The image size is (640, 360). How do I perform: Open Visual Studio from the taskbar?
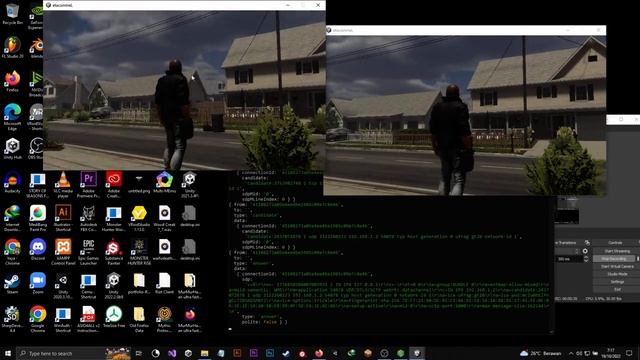pyautogui.click(x=172, y=353)
